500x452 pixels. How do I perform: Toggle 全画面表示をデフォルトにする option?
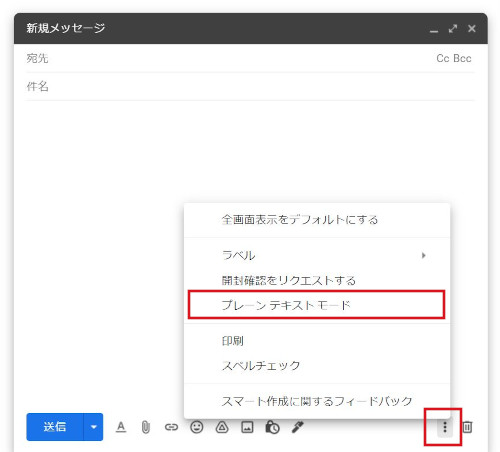(x=317, y=220)
